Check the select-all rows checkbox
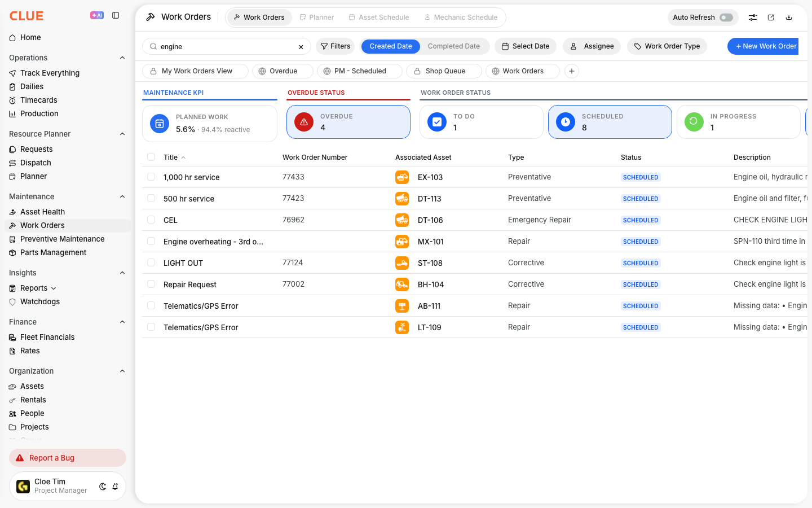812x508 pixels. click(151, 157)
